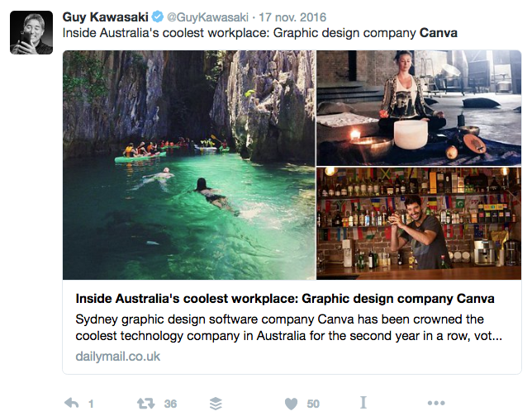The image size is (532, 416).
Task: Like the tweet with the heart icon
Action: (x=291, y=404)
